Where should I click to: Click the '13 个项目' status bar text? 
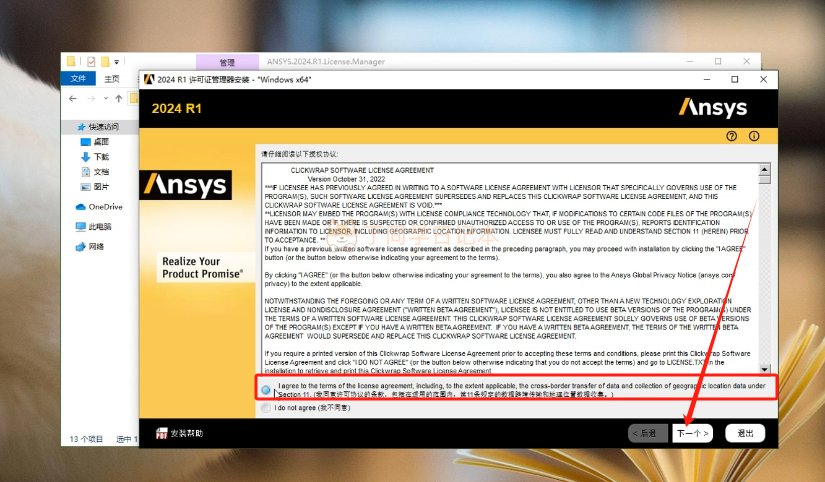coord(86,438)
